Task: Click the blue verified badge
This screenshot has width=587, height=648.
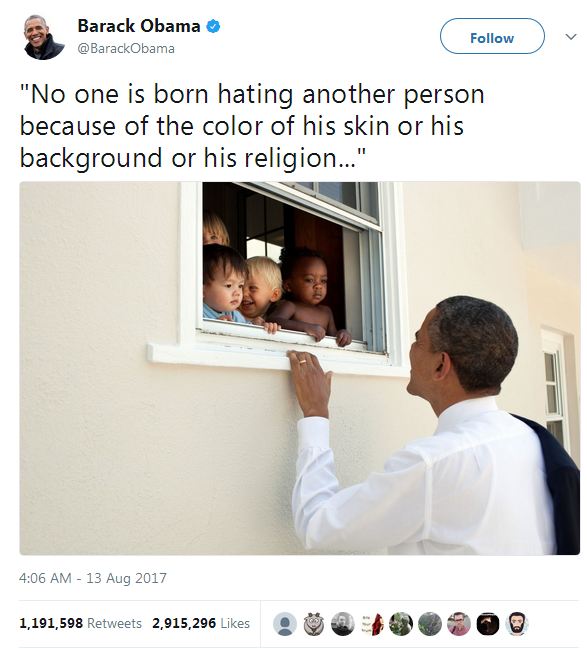Action: tap(213, 26)
